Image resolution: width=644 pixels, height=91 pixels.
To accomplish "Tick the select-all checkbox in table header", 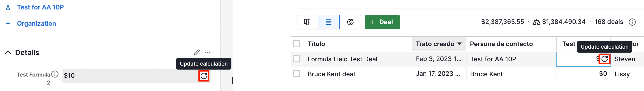I will (296, 44).
